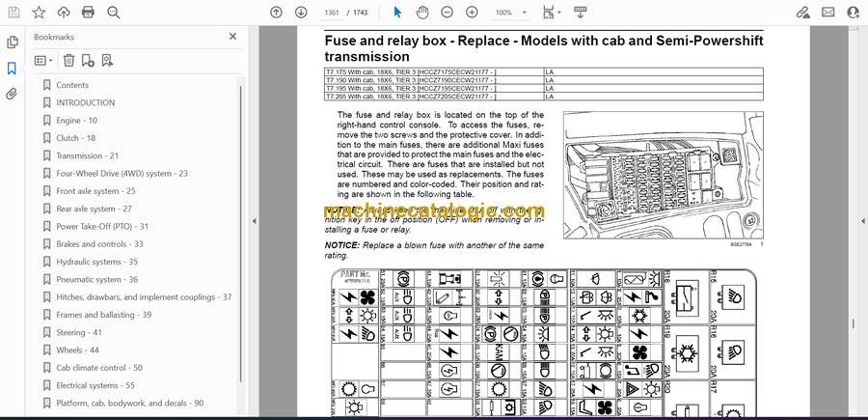Viewport: 868px width, 420px height.
Task: Jump to Steering - 41 bookmark
Action: coord(79,332)
